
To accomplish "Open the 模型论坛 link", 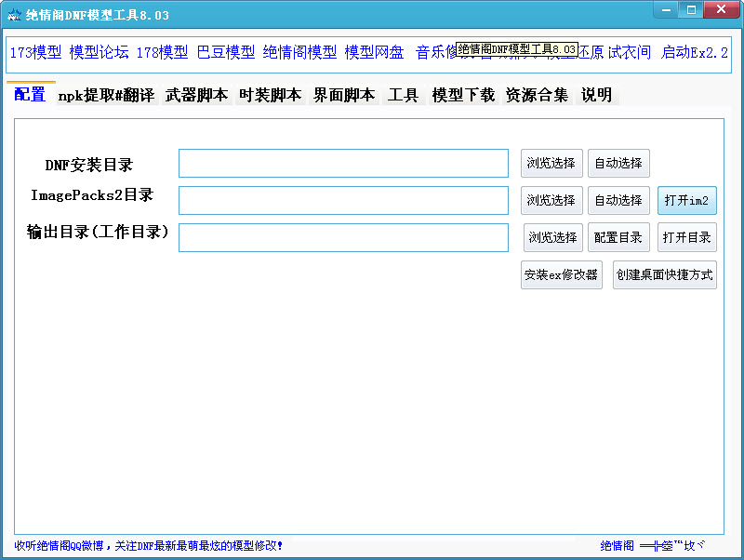I will click(99, 52).
